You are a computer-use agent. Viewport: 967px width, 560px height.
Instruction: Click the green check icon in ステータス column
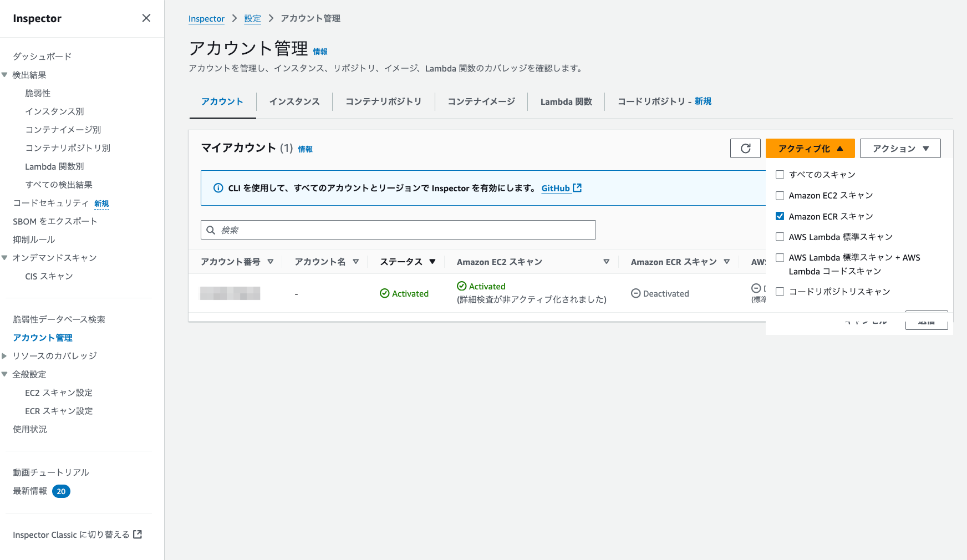pyautogui.click(x=384, y=293)
